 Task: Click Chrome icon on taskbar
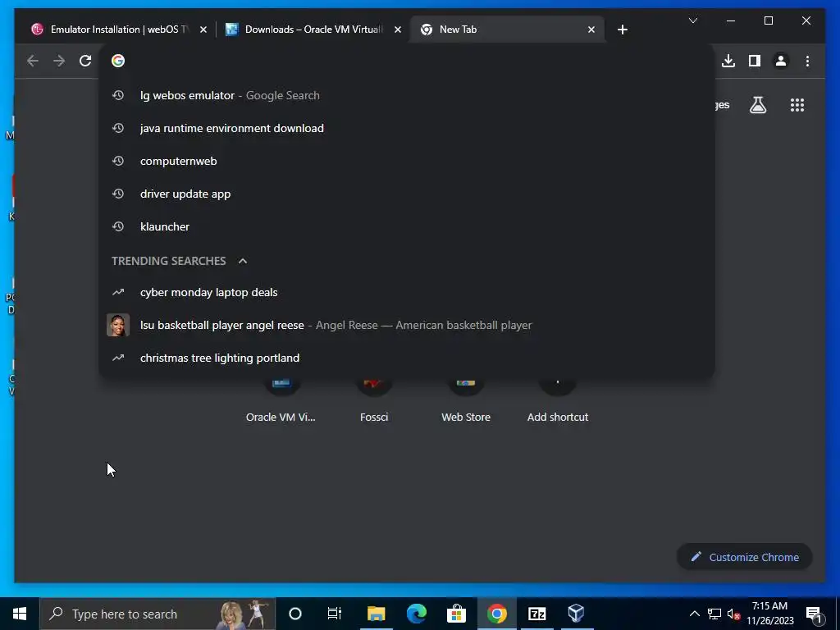[496, 614]
